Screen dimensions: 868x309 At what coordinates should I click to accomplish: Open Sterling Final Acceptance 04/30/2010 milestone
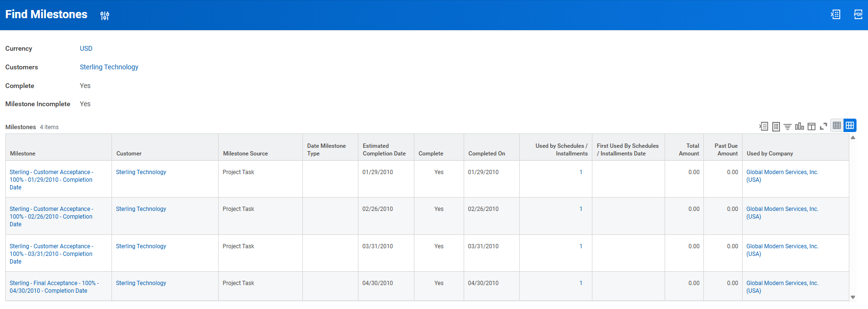[x=54, y=287]
